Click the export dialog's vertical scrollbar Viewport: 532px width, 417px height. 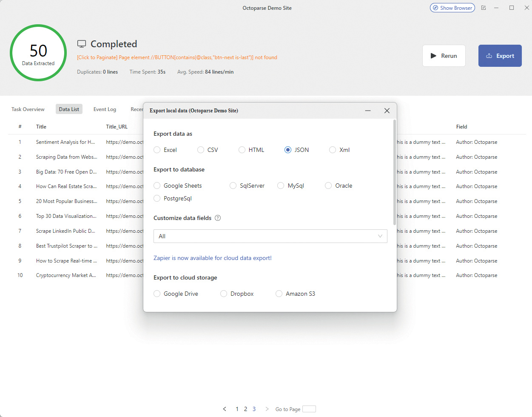(395, 172)
